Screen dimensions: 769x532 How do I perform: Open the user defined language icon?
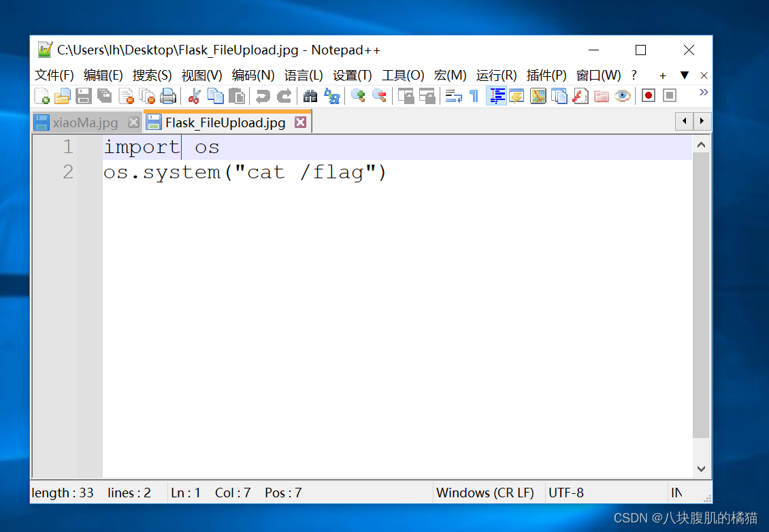pos(517,96)
